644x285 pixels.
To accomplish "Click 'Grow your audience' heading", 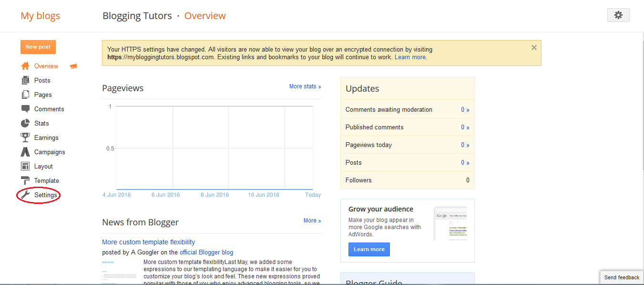I will tap(381, 209).
